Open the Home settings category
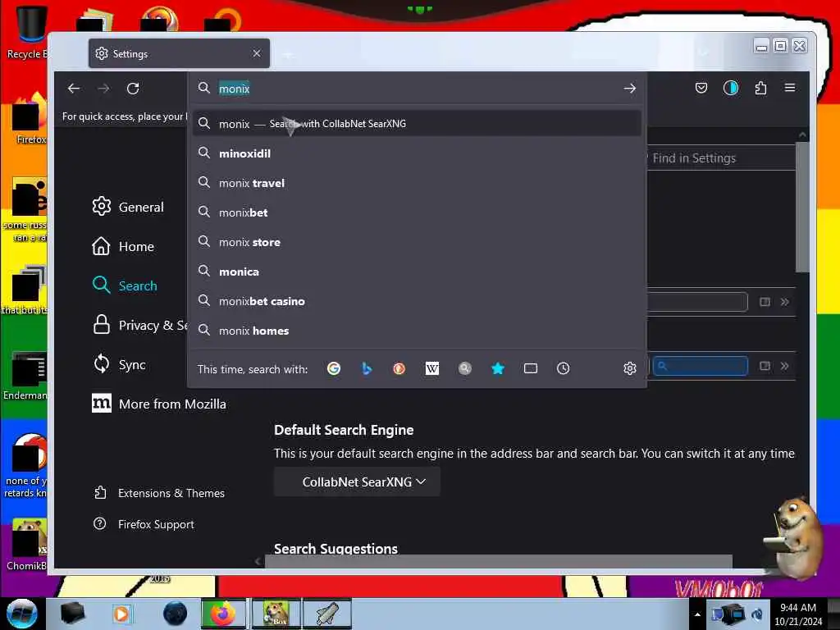The height and width of the screenshot is (630, 840). [x=123, y=246]
